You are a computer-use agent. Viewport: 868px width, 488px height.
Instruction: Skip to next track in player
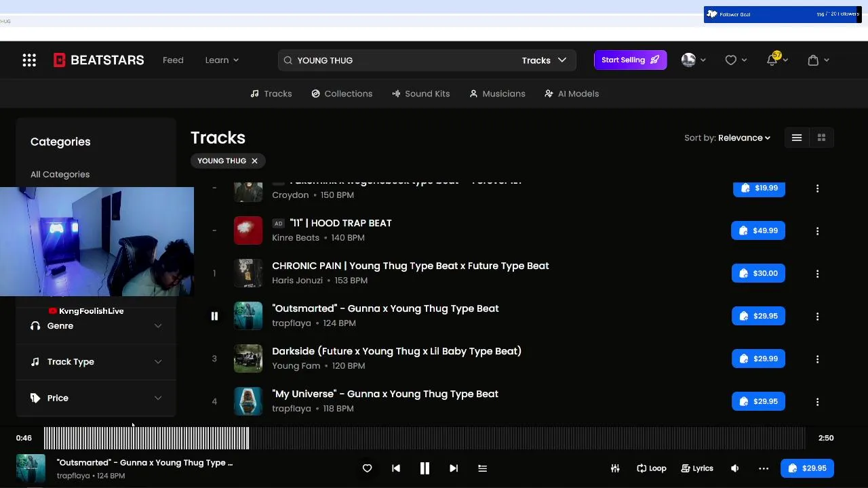[454, 468]
